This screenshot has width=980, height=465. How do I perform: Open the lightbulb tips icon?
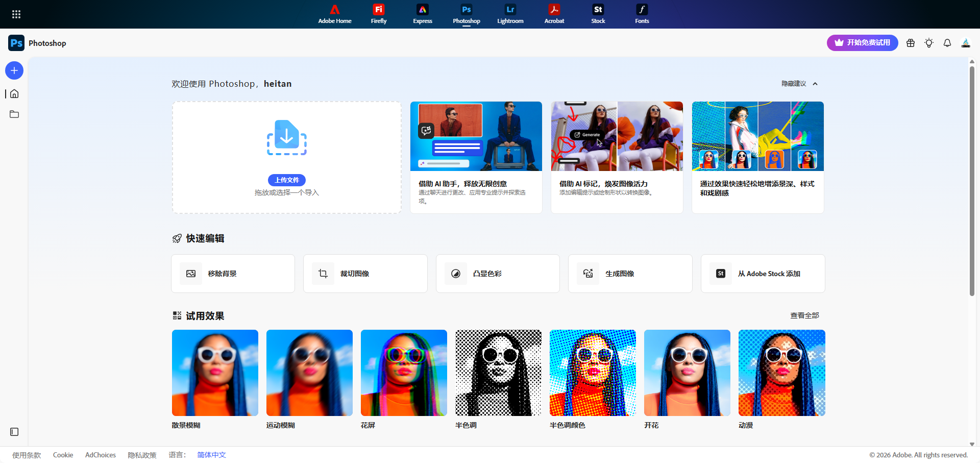[x=929, y=43]
